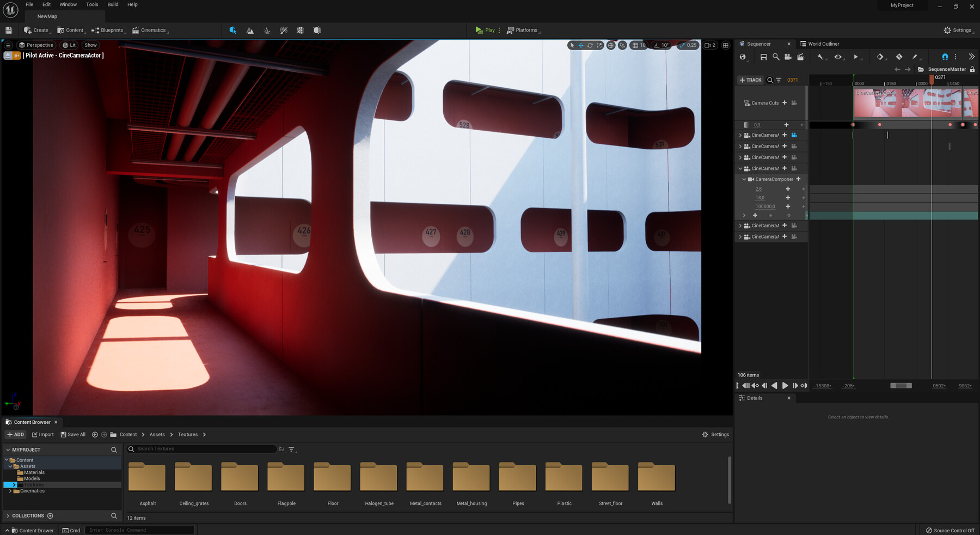Click the Add Track button in Sequencer
This screenshot has height=535, width=980.
point(751,80)
